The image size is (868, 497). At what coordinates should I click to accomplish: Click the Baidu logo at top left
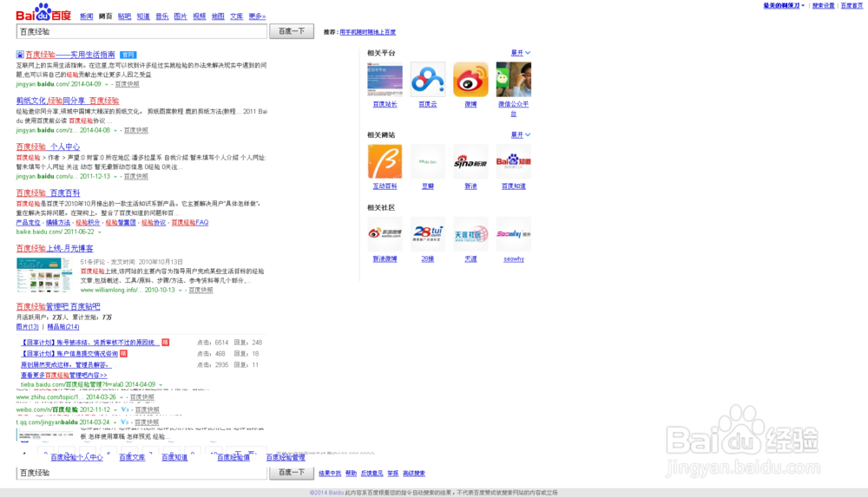(43, 12)
